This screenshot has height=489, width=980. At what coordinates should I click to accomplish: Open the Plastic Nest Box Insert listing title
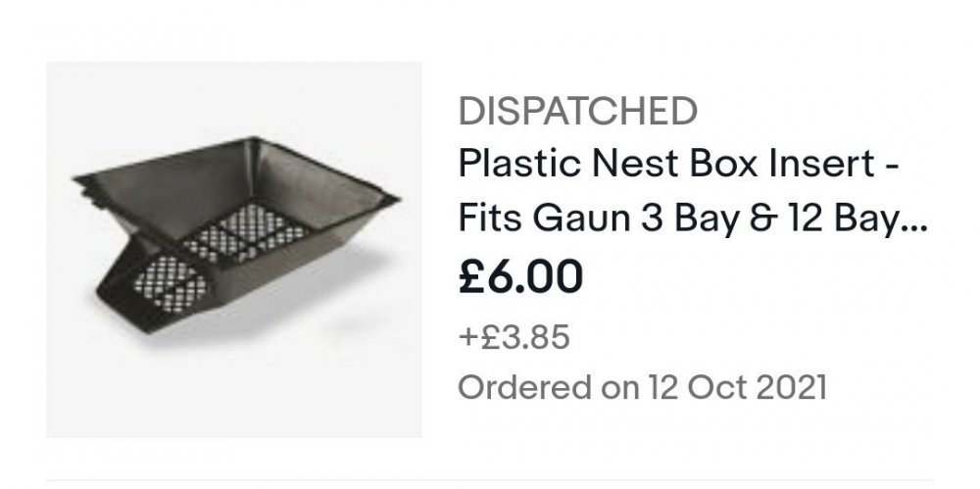click(693, 190)
